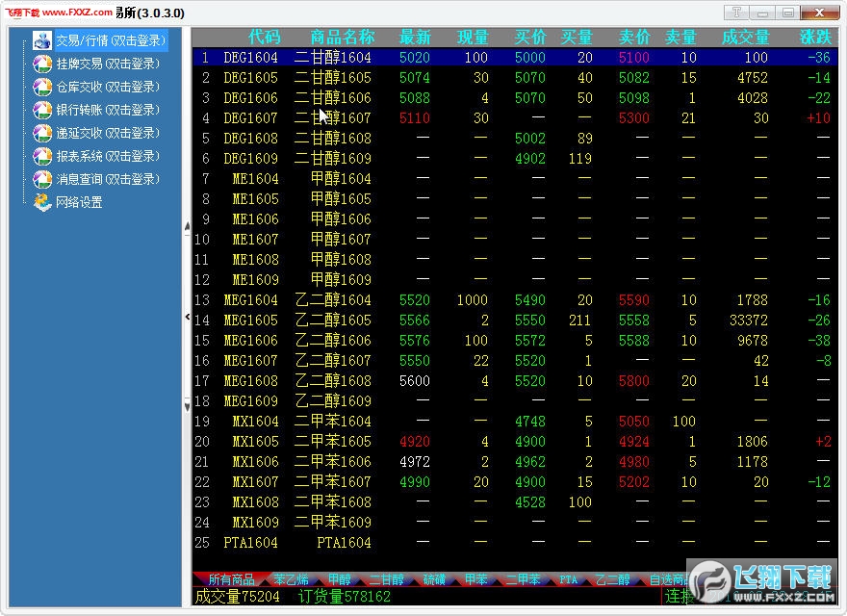Image resolution: width=847 pixels, height=616 pixels.
Task: Click the 成交量 column header
Action: coord(745,37)
